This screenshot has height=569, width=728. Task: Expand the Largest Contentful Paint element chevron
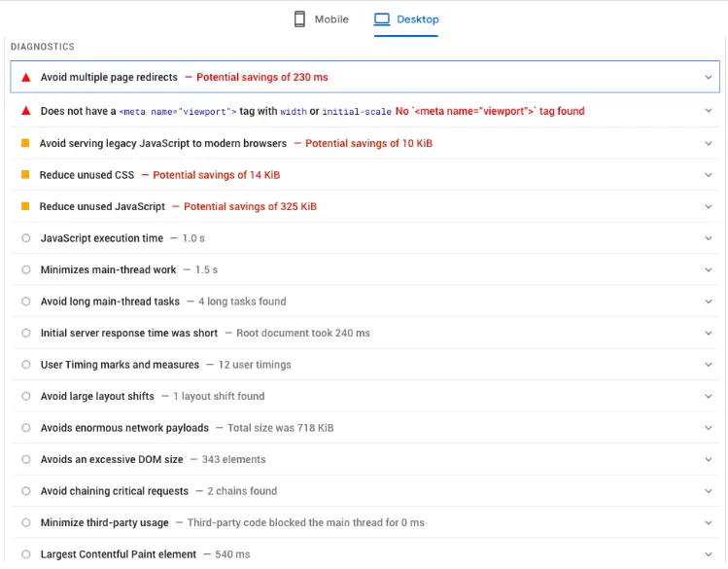(x=709, y=554)
